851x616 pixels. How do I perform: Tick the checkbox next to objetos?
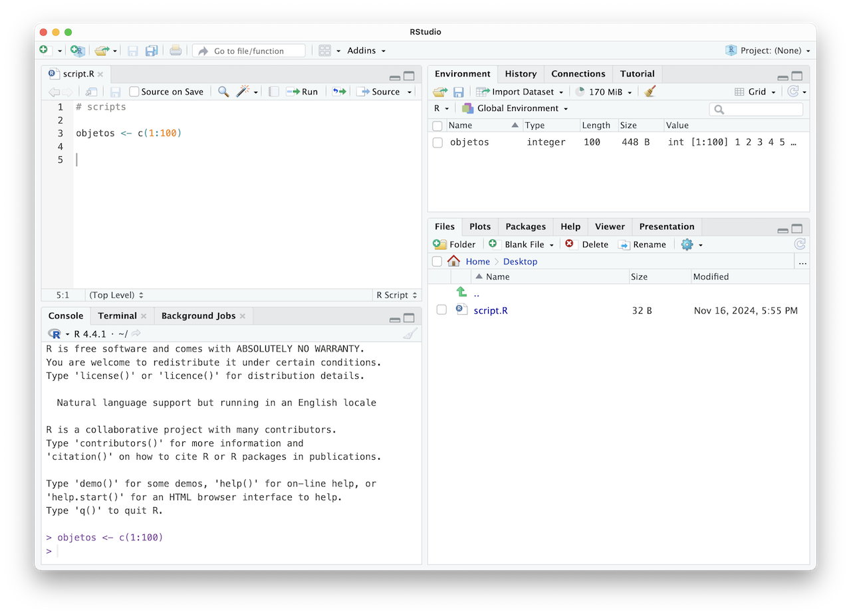437,142
